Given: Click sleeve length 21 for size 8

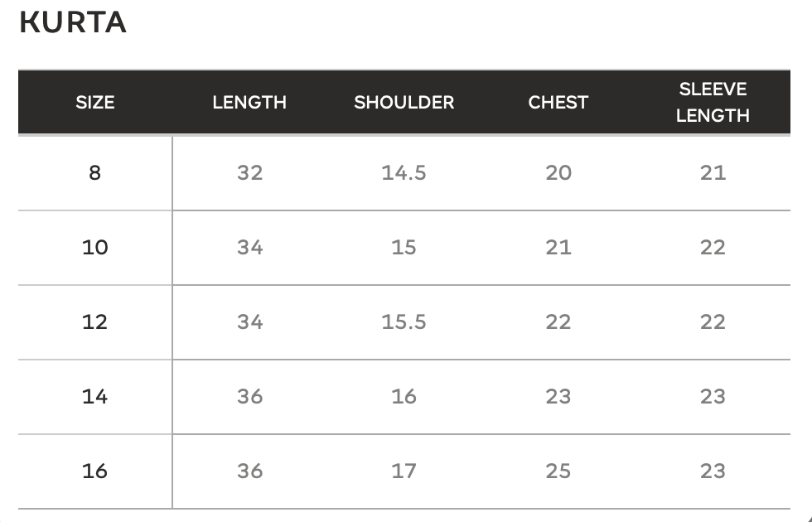Looking at the screenshot, I should pos(713,172).
